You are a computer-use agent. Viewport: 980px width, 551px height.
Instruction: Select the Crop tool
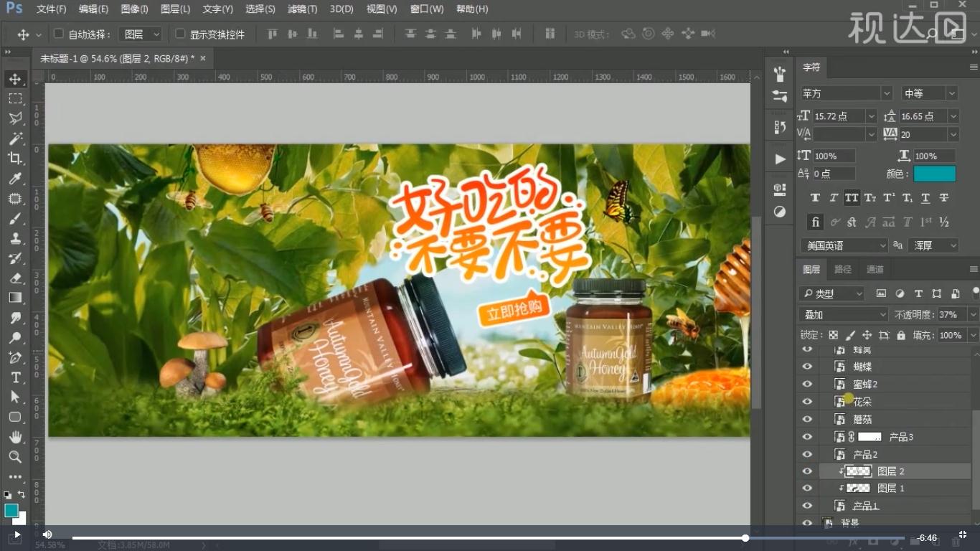click(16, 159)
